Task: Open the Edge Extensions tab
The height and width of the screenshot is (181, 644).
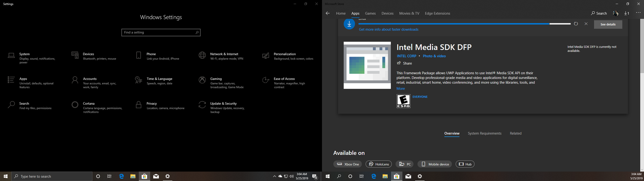Action: click(437, 13)
